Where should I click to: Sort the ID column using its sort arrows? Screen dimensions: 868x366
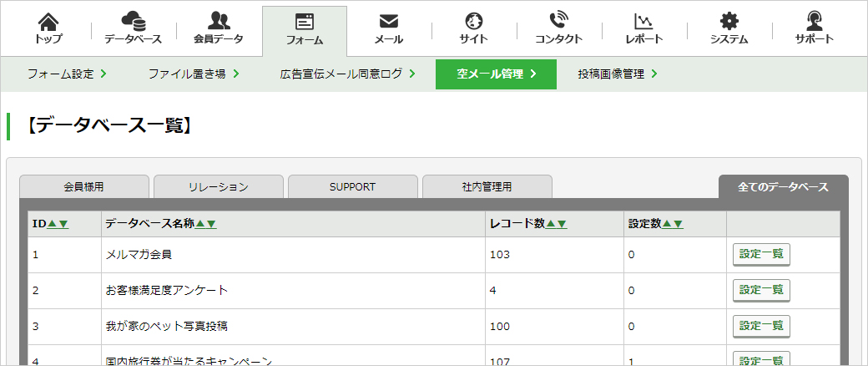[58, 224]
